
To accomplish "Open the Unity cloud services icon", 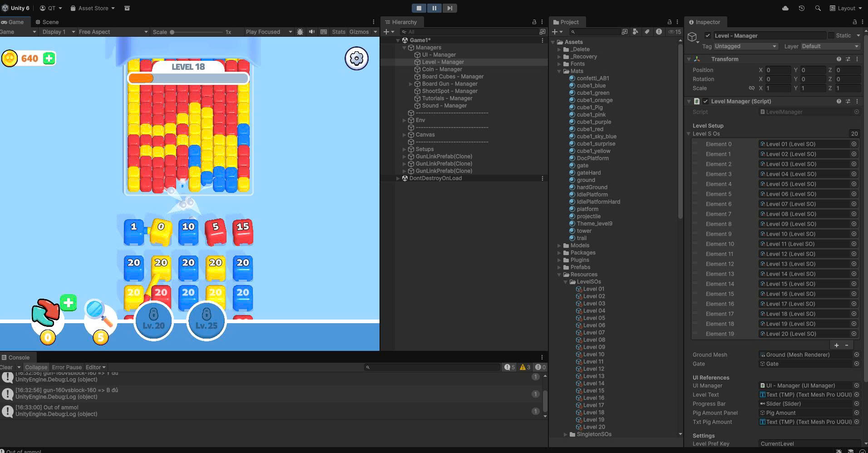I will point(785,8).
